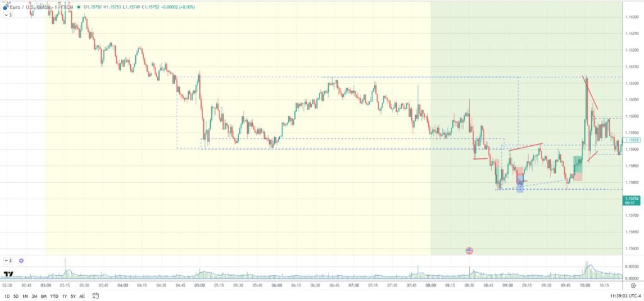Click the US economic event flag marker

coord(469,251)
